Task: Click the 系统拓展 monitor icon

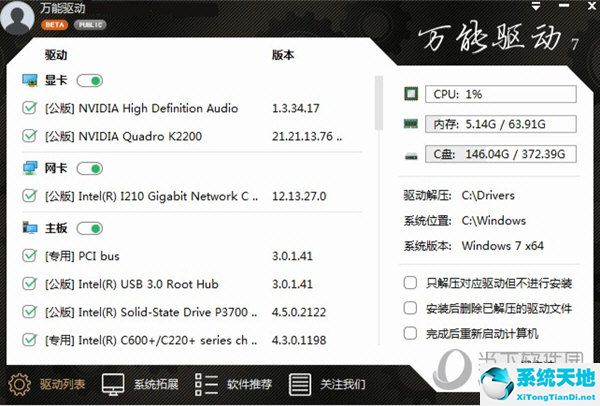Action: (x=113, y=384)
